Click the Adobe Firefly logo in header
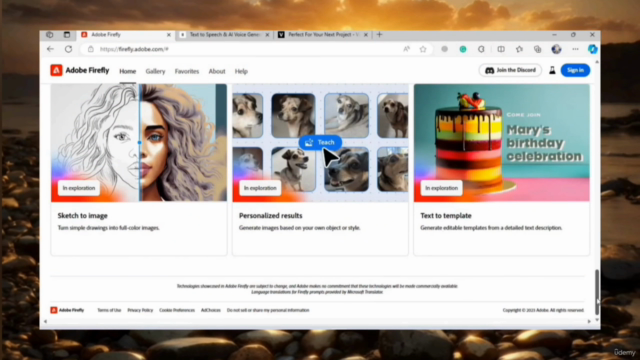Image resolution: width=640 pixels, height=360 pixels. [x=80, y=71]
